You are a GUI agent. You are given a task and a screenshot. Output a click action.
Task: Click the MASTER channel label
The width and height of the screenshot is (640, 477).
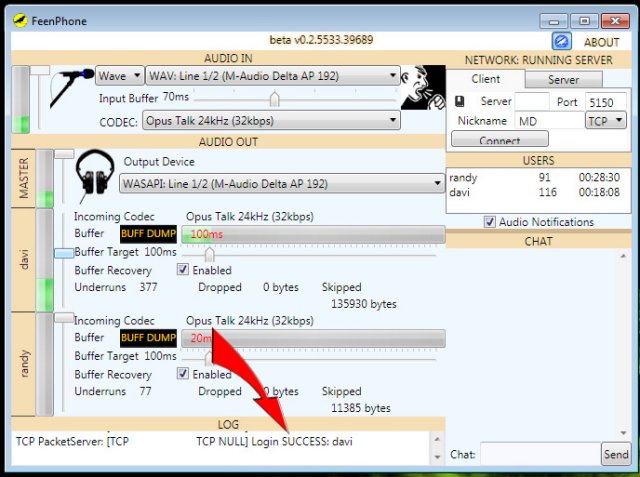click(23, 178)
